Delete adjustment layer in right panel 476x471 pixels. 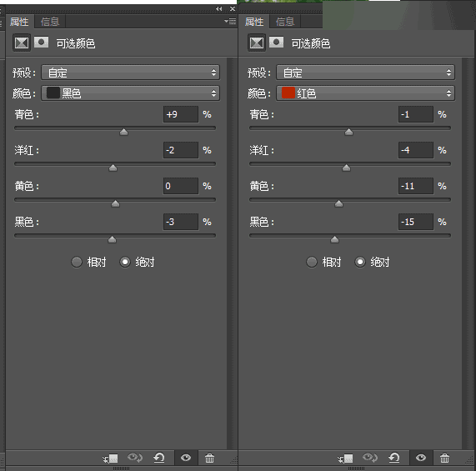tap(444, 458)
